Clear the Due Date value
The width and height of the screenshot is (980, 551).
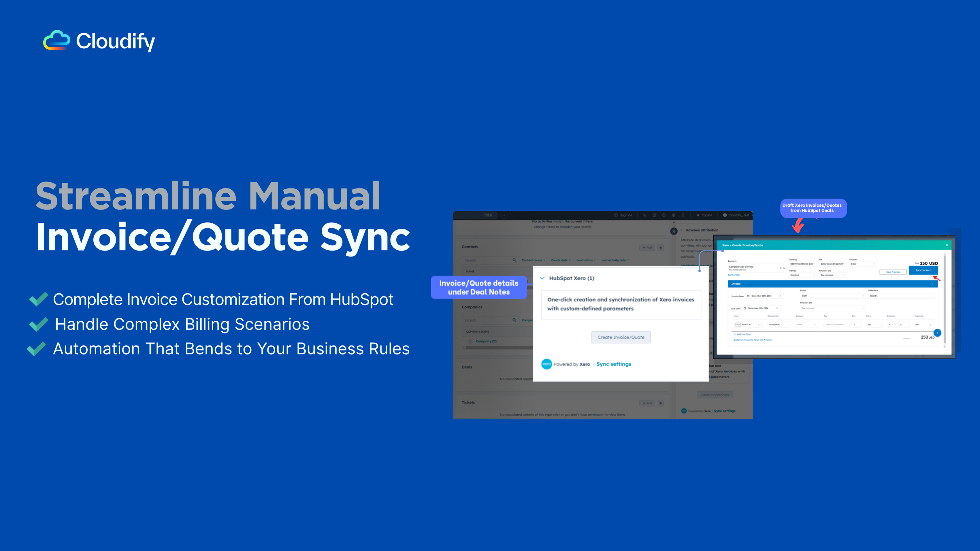pos(777,308)
